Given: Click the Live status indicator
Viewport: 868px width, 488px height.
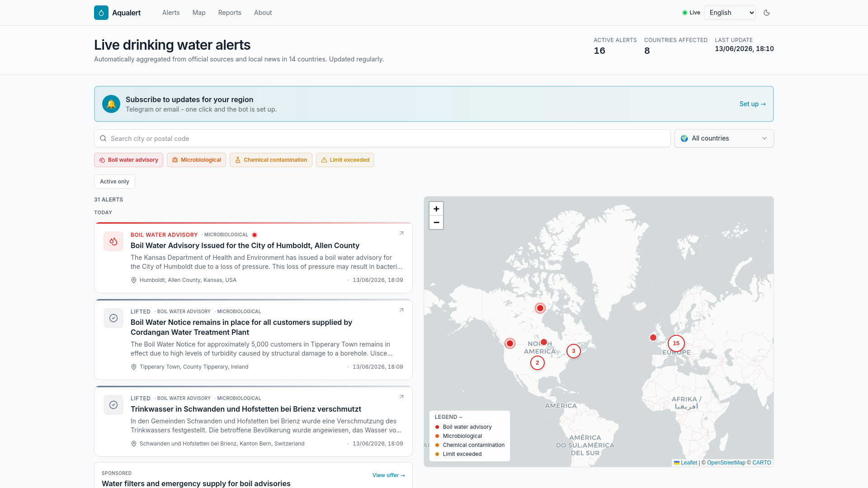Looking at the screenshot, I should [691, 13].
